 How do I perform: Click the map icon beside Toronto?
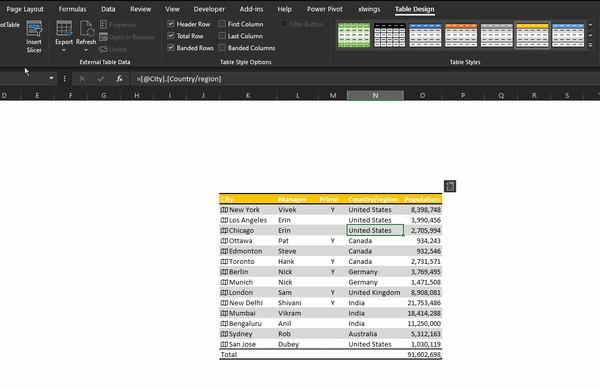[224, 261]
